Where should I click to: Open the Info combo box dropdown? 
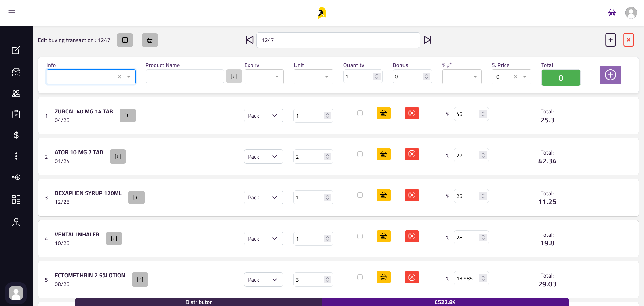[x=129, y=77]
